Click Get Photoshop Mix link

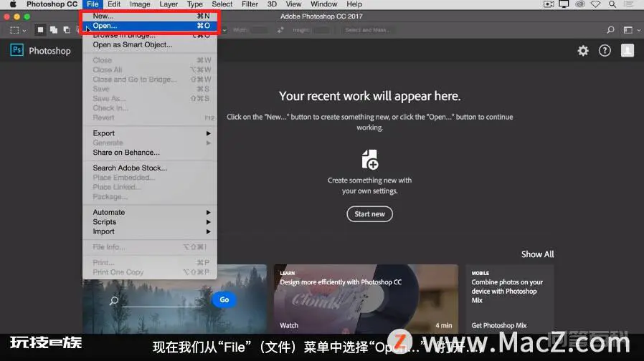coord(498,325)
